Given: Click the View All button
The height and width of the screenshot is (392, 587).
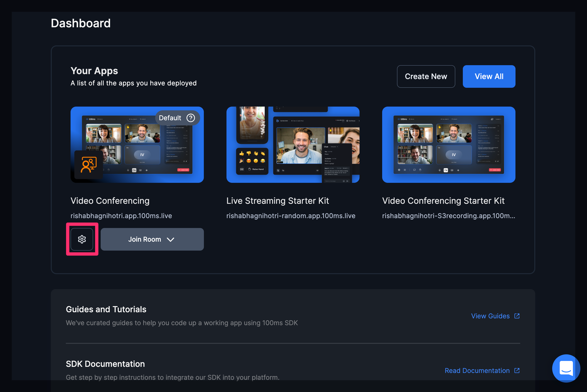Looking at the screenshot, I should pos(489,76).
